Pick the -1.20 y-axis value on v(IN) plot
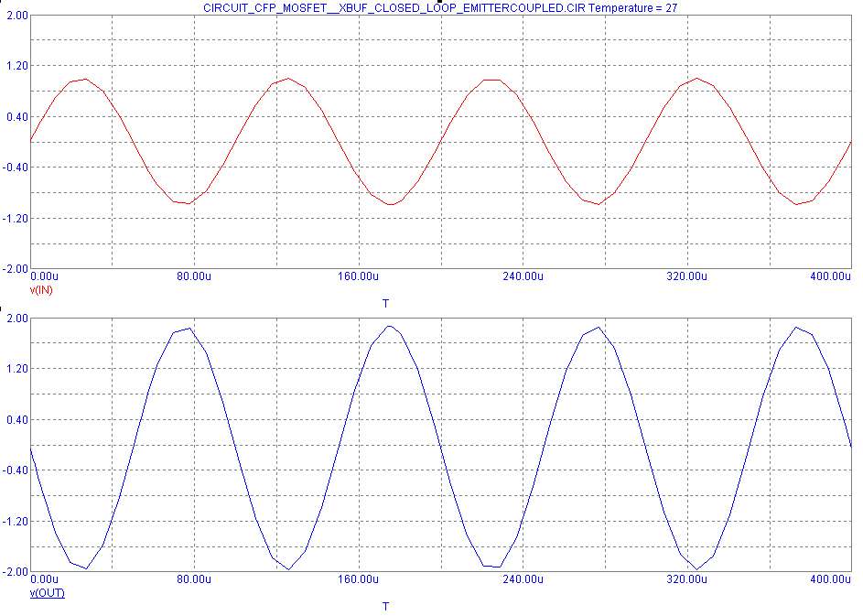Screen dimensions: 863x616 [16, 219]
